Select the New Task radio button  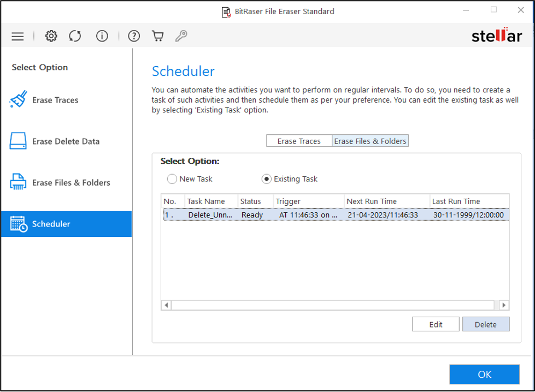click(x=172, y=179)
